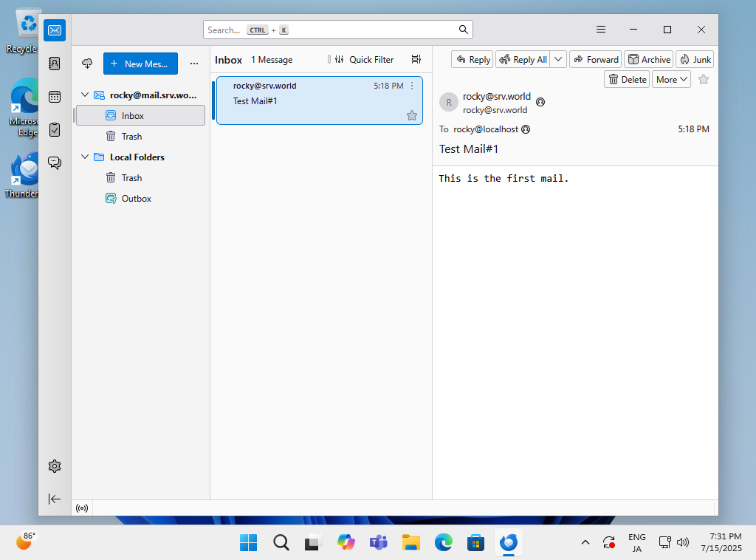Click the 1 Message count label
Viewport: 756px width, 560px height.
[272, 60]
